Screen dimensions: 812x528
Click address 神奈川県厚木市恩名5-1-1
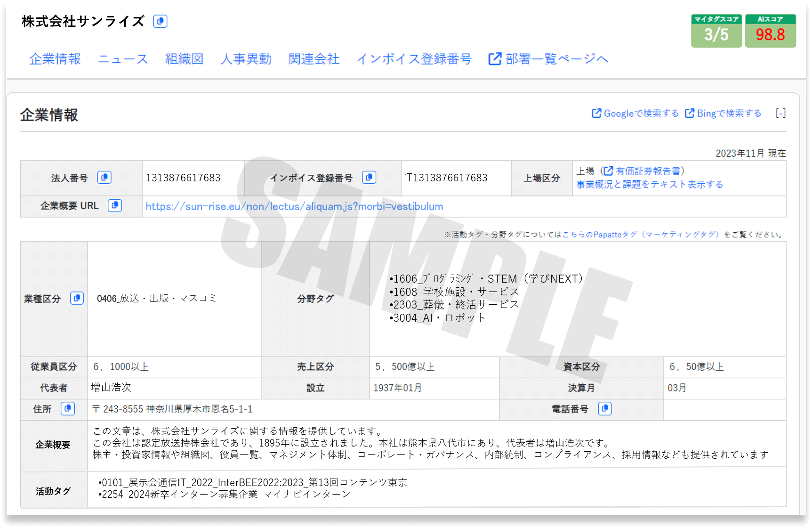(199, 409)
